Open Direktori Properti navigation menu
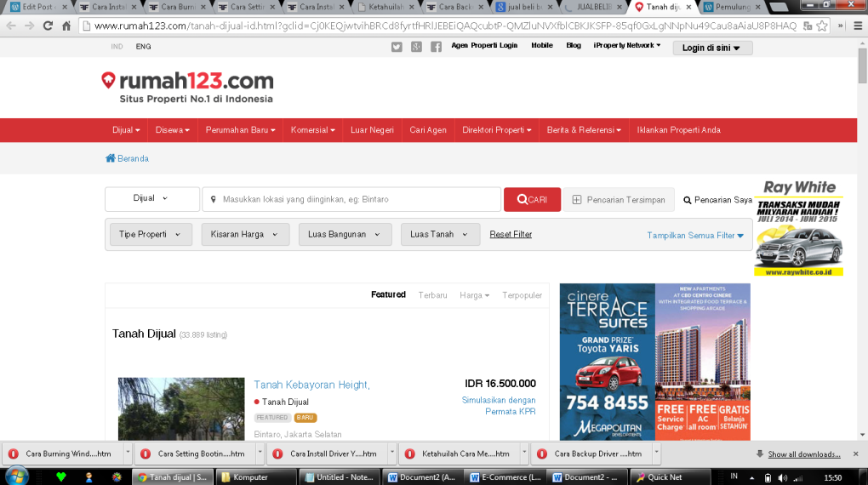 click(x=497, y=130)
